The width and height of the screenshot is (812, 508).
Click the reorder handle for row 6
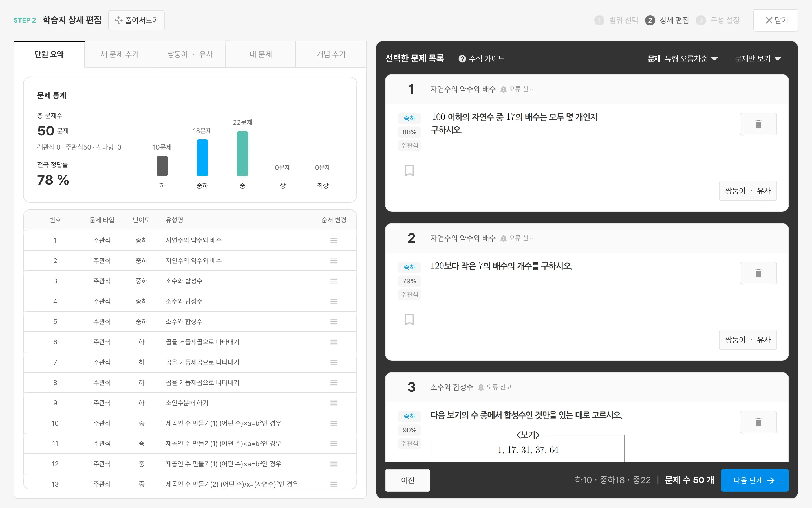pos(334,342)
